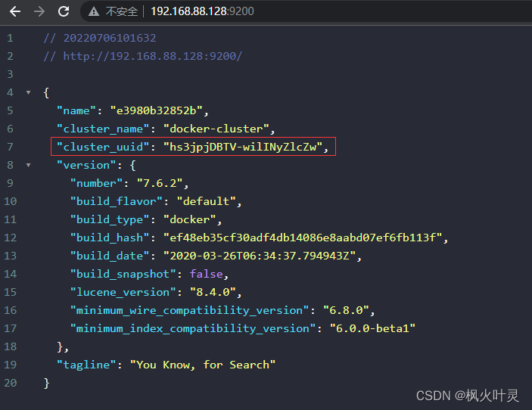532x410 pixels.
Task: Click the "不安全" label in the address bar
Action: [122, 11]
